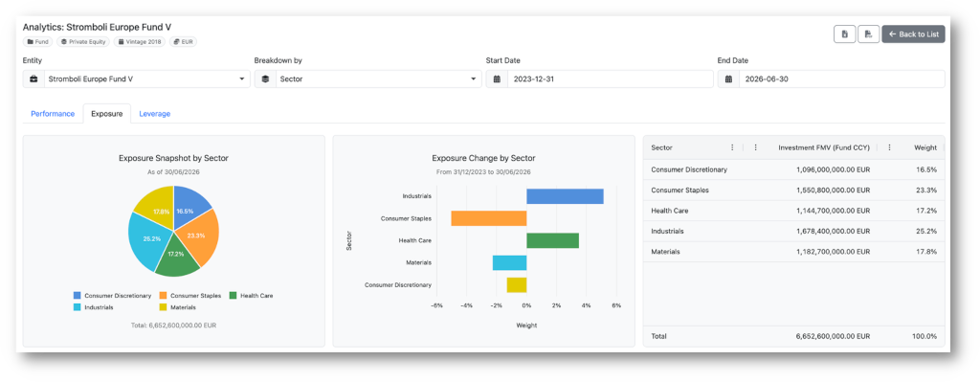Click the End Date field 2026-06-30
Image resolution: width=980 pixels, height=382 pixels.
click(x=842, y=79)
